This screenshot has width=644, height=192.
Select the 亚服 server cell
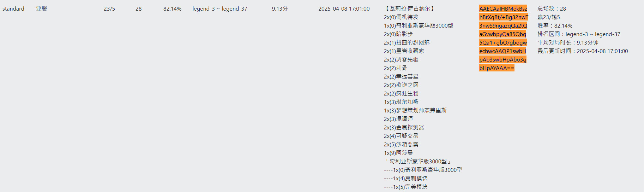click(41, 8)
